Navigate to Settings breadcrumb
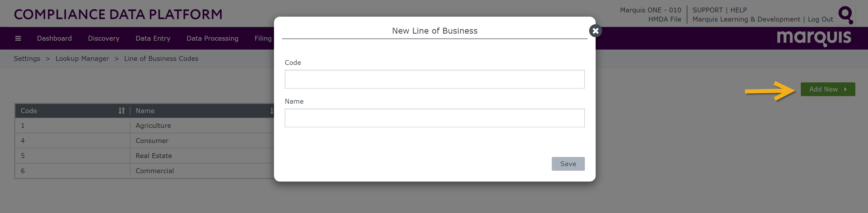This screenshot has height=213, width=868. 27,59
